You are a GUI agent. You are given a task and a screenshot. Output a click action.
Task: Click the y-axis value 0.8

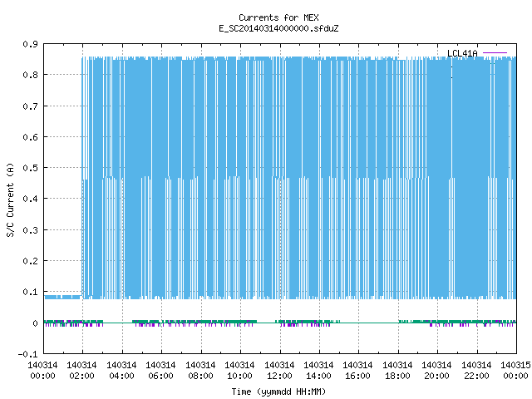click(31, 75)
